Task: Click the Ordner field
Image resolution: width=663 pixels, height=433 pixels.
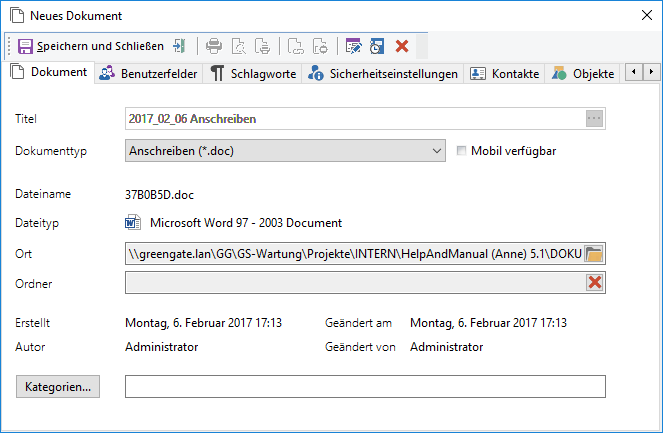Action: [x=355, y=283]
